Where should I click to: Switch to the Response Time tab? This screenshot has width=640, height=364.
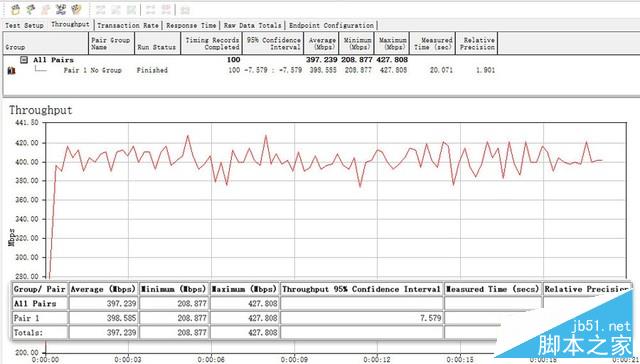[x=191, y=25]
